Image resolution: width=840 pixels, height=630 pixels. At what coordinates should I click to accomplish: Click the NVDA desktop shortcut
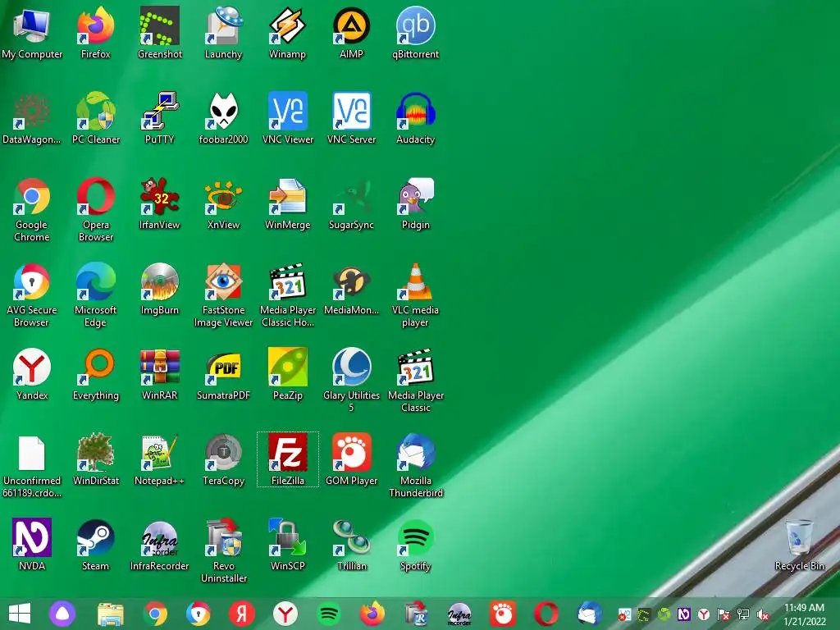coord(32,545)
